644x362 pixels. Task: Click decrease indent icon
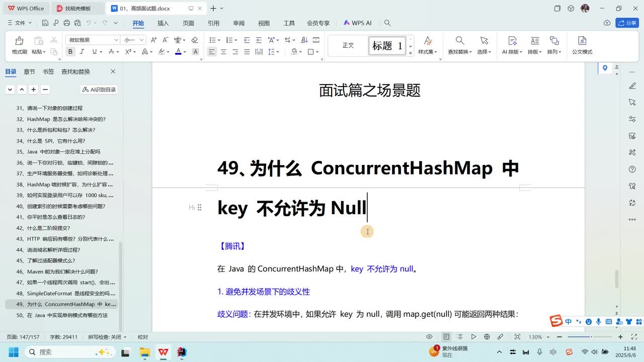247,40
